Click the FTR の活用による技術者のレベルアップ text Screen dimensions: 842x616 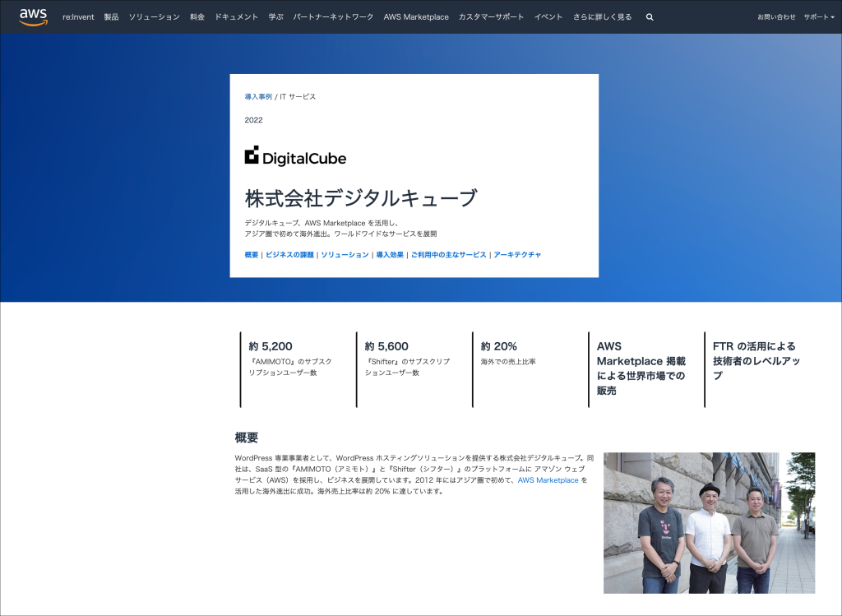pos(756,361)
